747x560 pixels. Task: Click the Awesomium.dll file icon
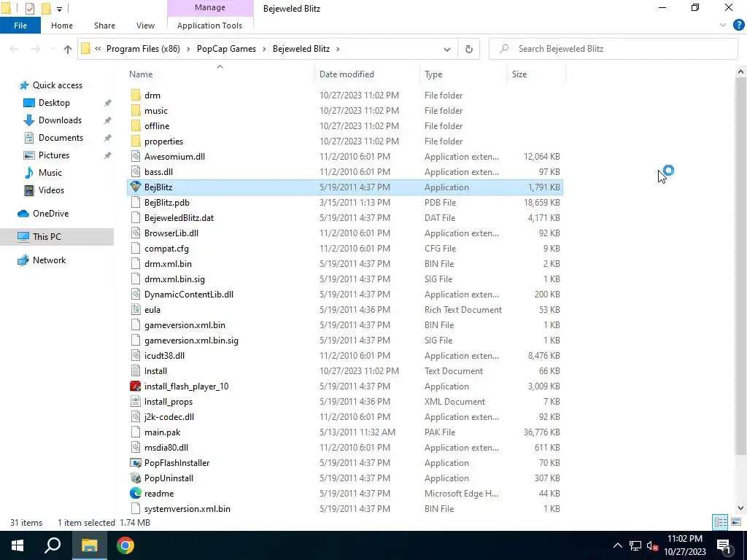click(136, 157)
